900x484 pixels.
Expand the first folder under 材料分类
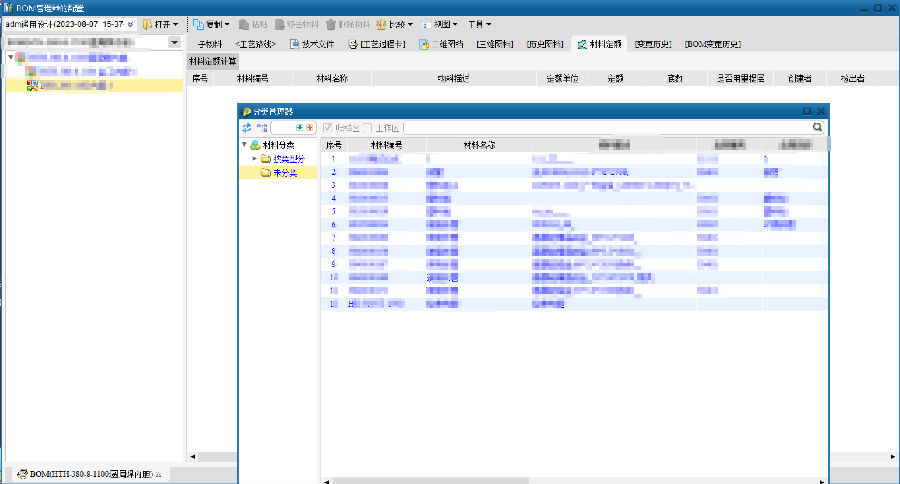pyautogui.click(x=254, y=159)
